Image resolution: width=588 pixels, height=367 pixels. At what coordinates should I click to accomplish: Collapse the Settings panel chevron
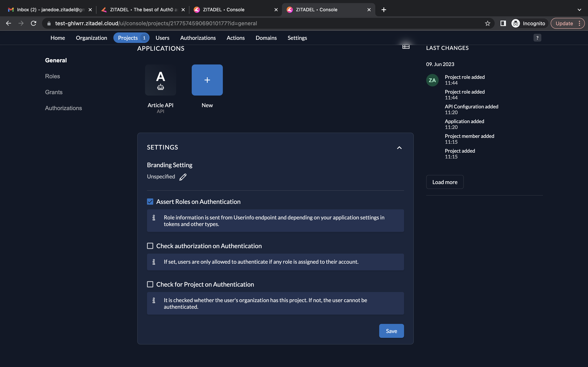click(399, 148)
